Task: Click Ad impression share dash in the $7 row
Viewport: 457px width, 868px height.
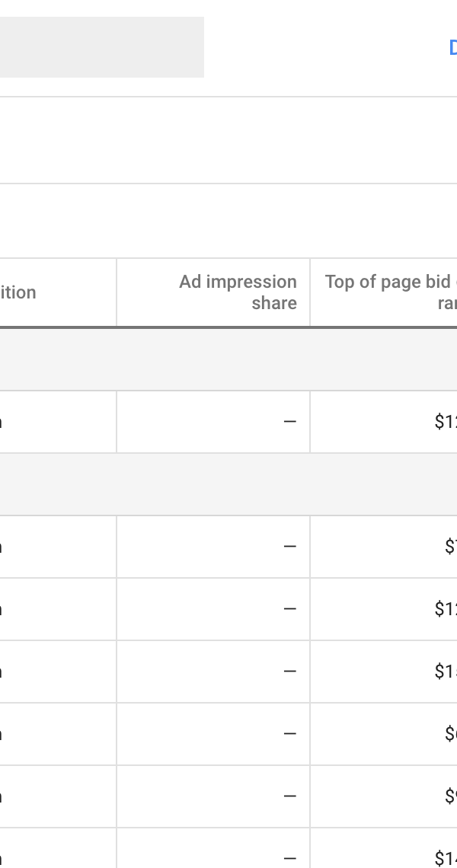Action: click(x=289, y=547)
